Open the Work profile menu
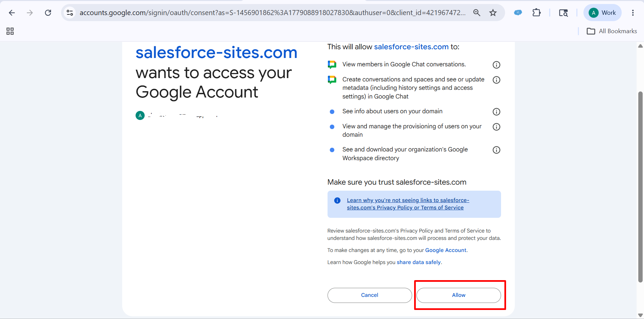Image resolution: width=644 pixels, height=319 pixels. tap(602, 13)
